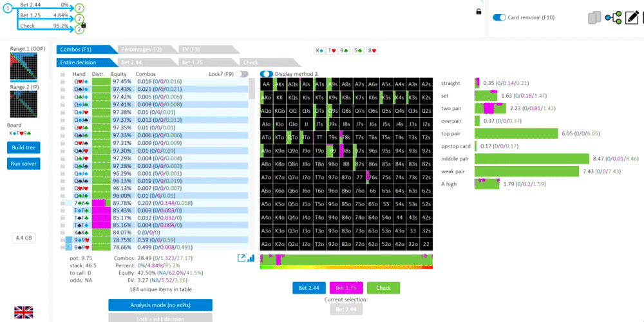The image size is (644, 322).
Task: Click the Run solver button
Action: (23, 164)
